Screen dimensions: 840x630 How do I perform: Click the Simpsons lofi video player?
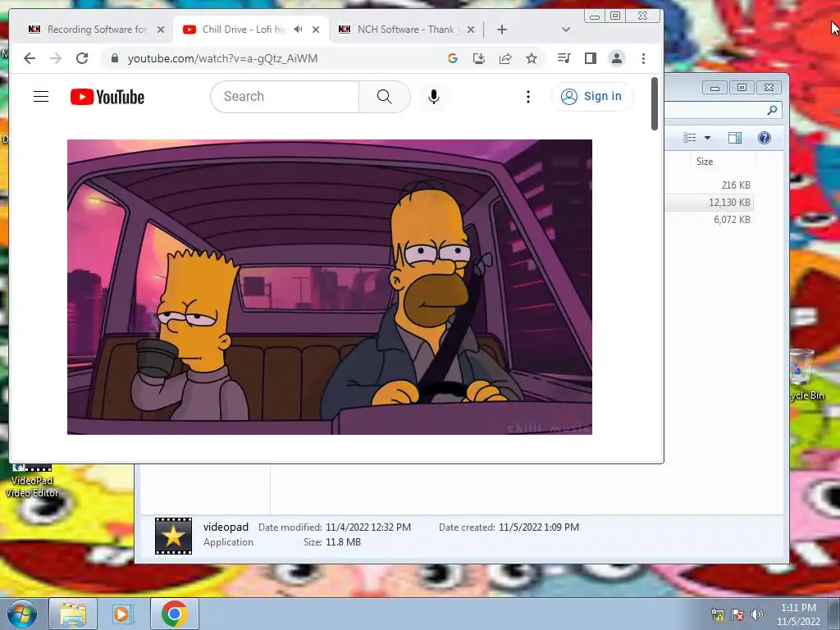click(330, 286)
